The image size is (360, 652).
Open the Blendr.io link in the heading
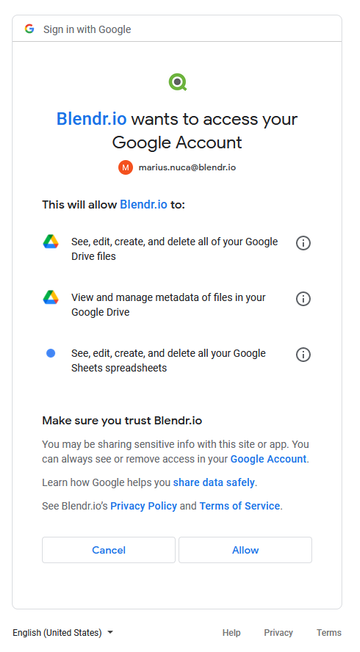91,119
